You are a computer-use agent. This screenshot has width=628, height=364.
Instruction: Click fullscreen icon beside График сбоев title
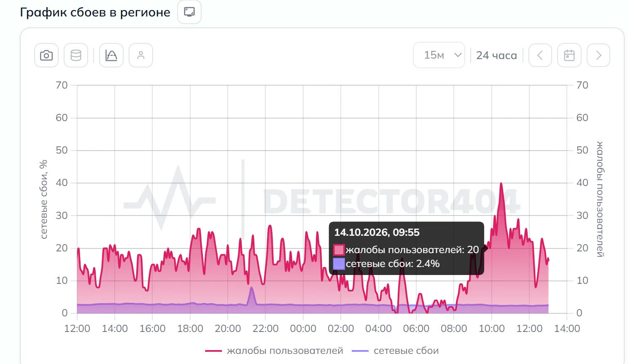(x=189, y=12)
